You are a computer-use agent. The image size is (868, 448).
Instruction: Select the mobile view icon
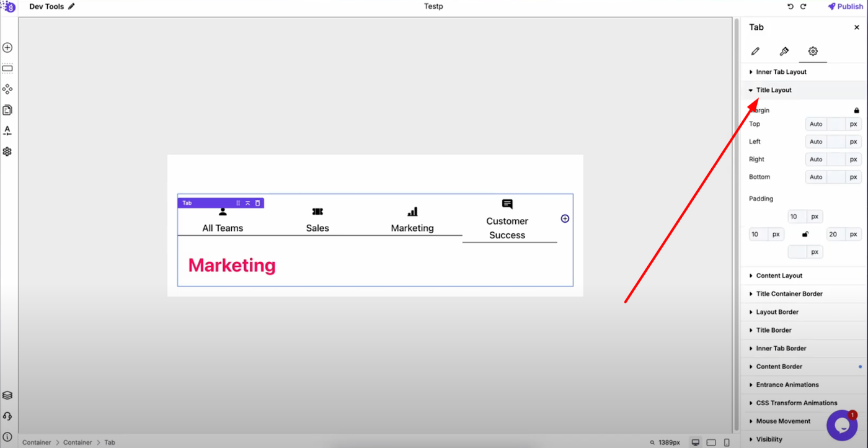(x=727, y=442)
